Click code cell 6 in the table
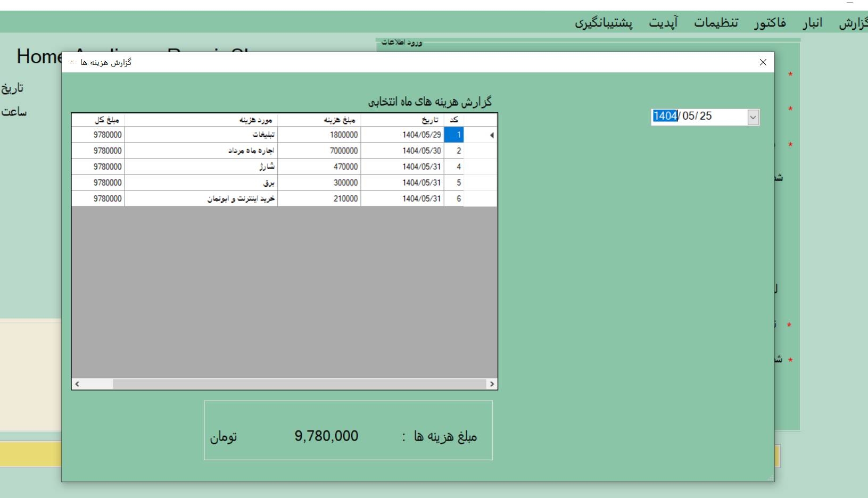 (x=454, y=199)
